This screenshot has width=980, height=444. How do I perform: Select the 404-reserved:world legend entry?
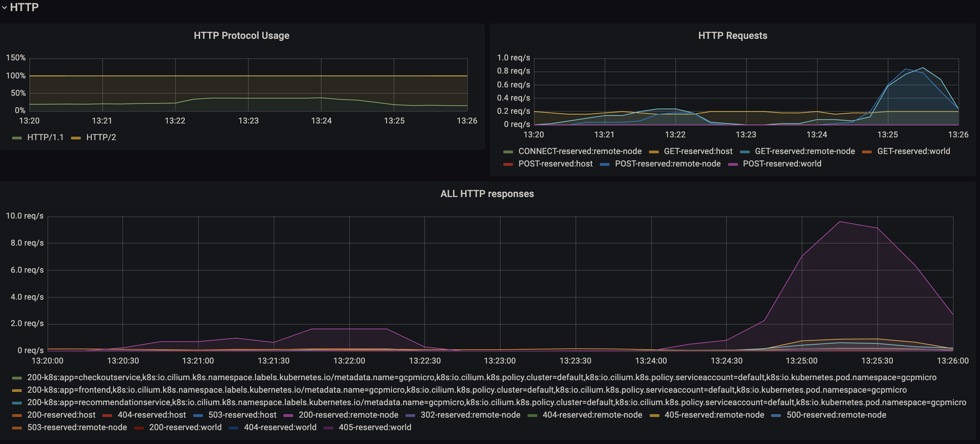[280, 428]
